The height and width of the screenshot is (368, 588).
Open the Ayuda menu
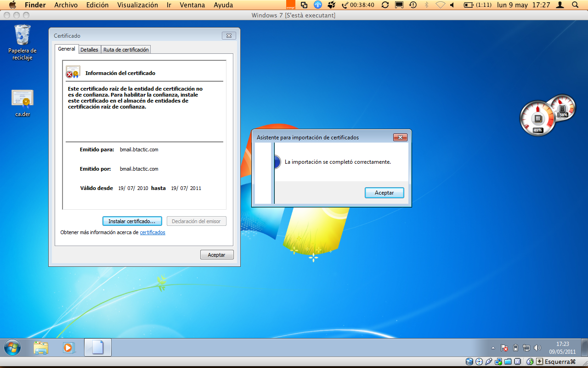[x=223, y=5]
